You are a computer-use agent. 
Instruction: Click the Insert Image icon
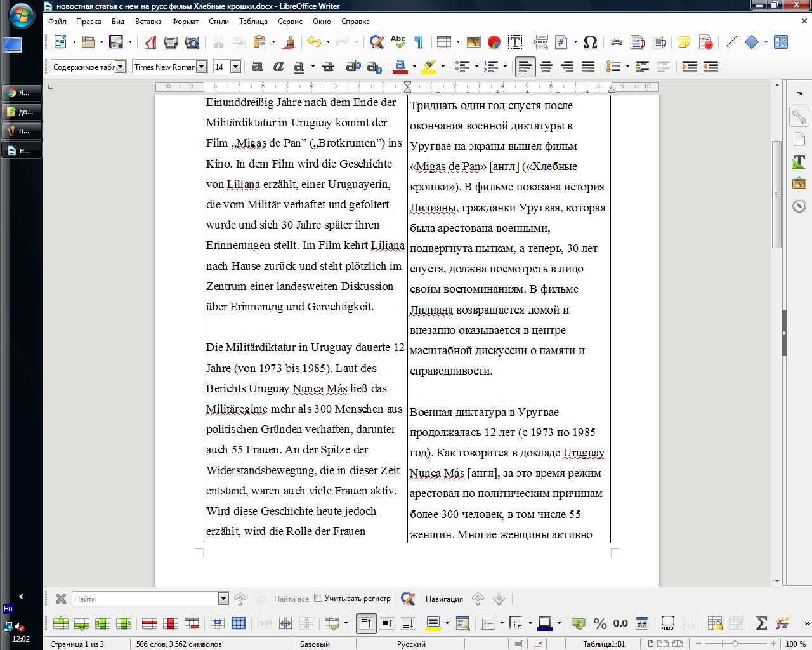pos(473,42)
